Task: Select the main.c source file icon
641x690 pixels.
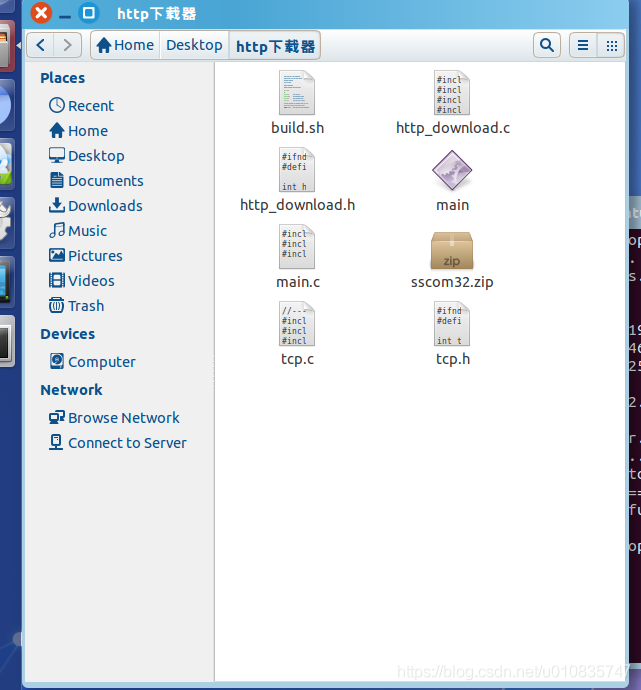Action: point(297,247)
